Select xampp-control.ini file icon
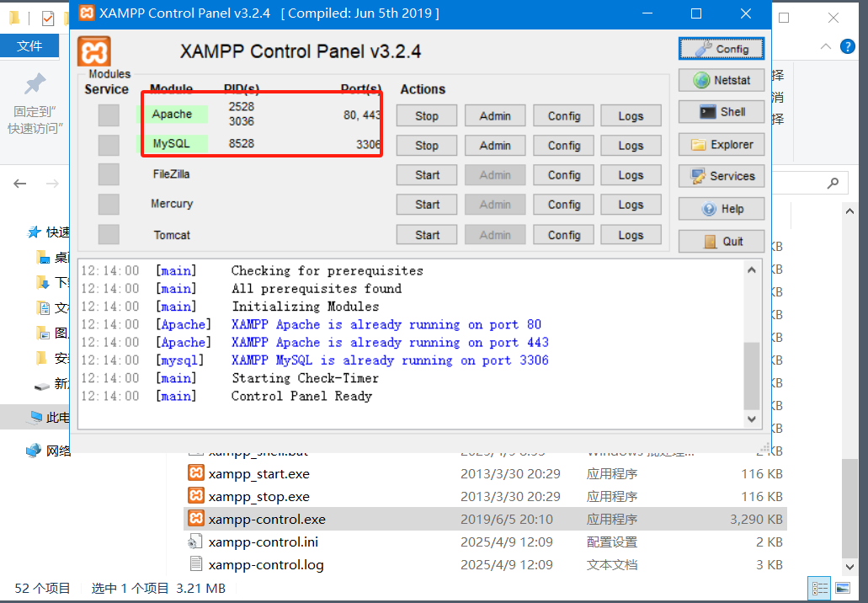This screenshot has height=603, width=868. point(196,542)
